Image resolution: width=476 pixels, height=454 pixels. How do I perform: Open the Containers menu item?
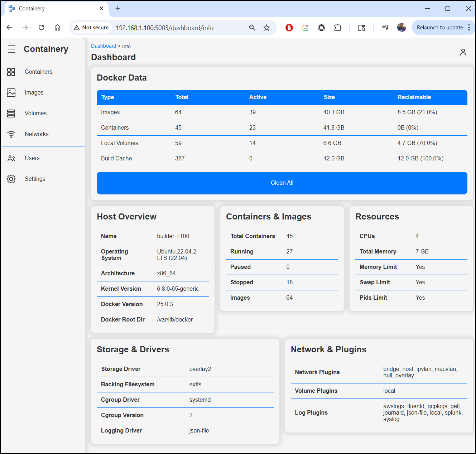pyautogui.click(x=38, y=72)
